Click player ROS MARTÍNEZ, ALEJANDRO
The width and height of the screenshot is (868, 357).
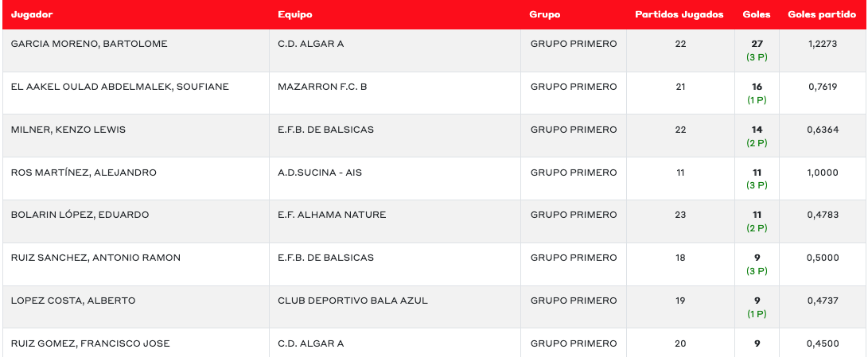tap(84, 173)
